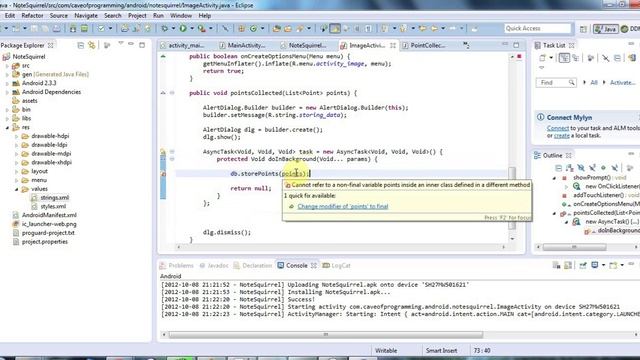
Task: Click Toggle Mark Occurrences toolbar icon
Action: pyautogui.click(x=335, y=28)
